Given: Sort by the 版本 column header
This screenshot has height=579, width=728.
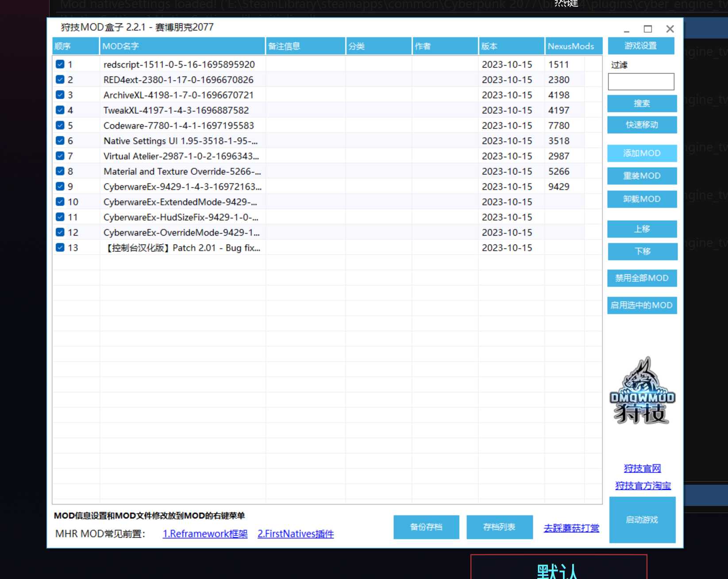Looking at the screenshot, I should (511, 46).
